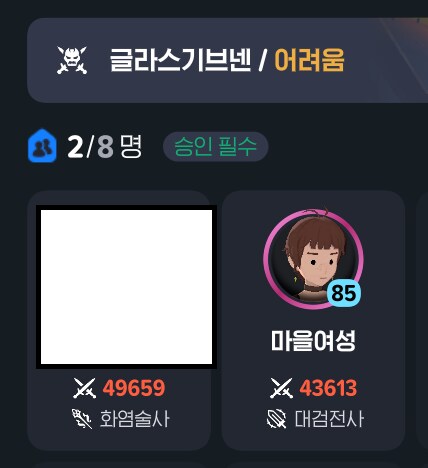The width and height of the screenshot is (428, 468).
Task: Click the 마을여성 player name
Action: click(313, 341)
